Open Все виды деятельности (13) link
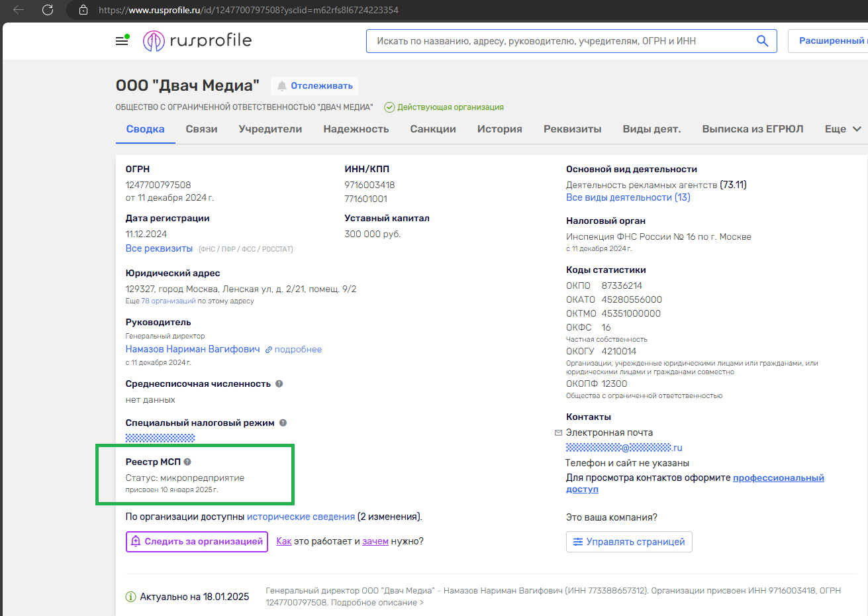 click(x=628, y=197)
